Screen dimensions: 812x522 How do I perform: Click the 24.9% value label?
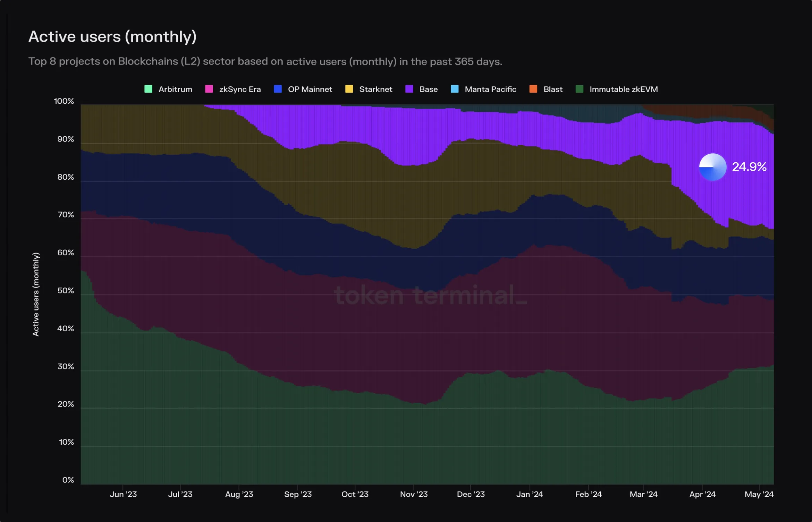point(749,167)
